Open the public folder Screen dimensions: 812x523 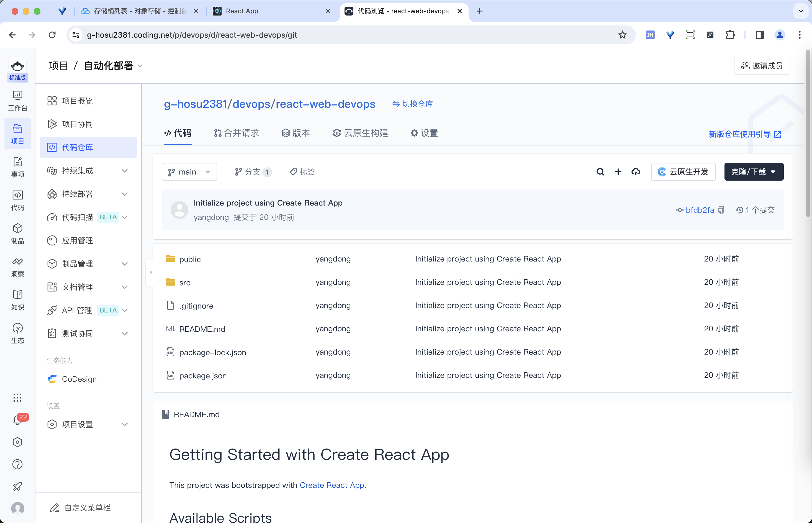pos(190,260)
